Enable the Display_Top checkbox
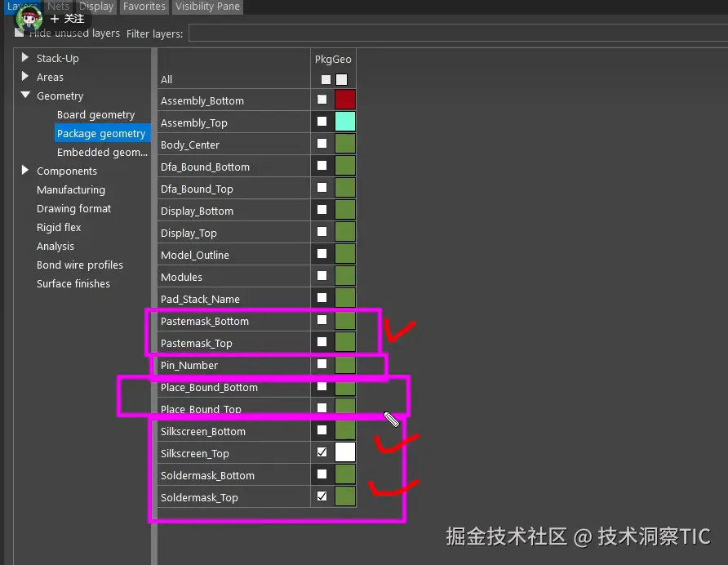 click(322, 232)
